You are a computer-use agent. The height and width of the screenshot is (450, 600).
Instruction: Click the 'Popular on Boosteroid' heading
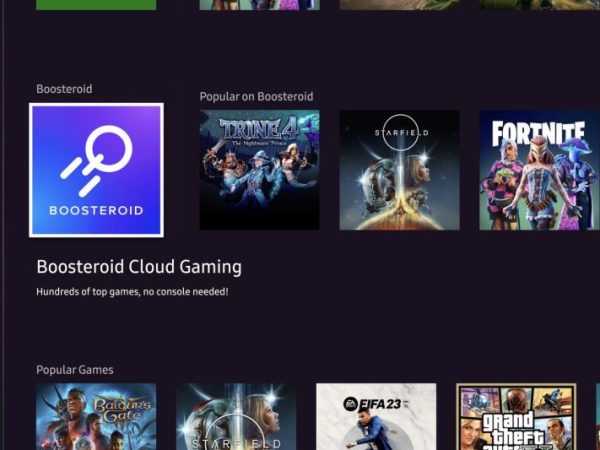256,96
